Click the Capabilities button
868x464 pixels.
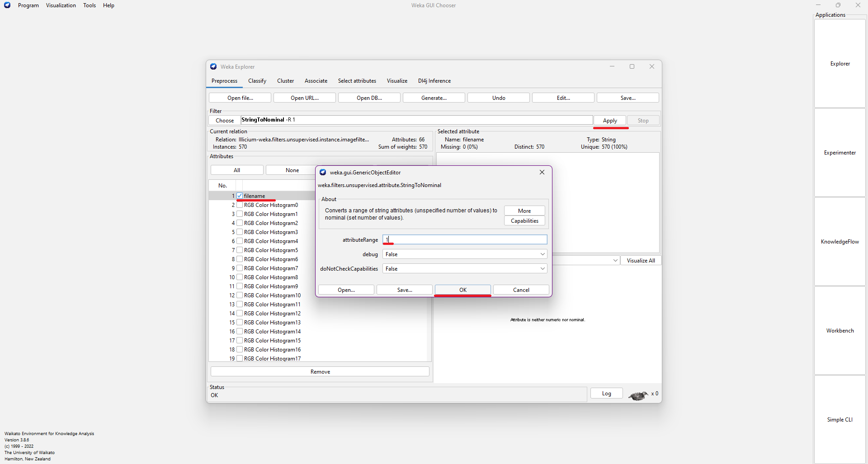pos(524,221)
